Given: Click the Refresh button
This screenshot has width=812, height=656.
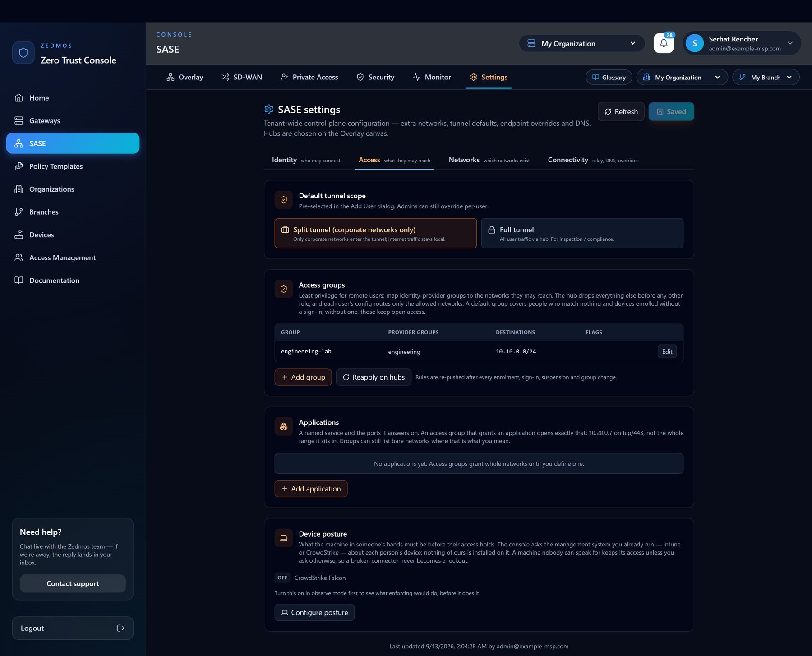Looking at the screenshot, I should point(621,111).
